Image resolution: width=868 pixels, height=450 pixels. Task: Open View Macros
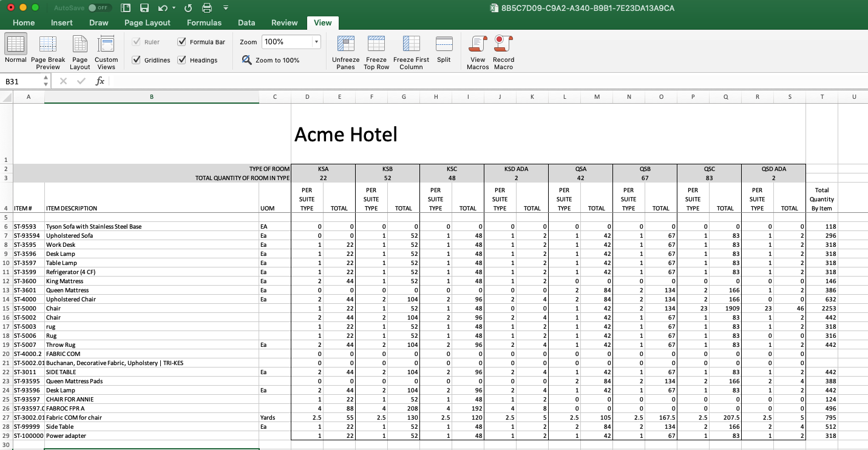point(478,52)
